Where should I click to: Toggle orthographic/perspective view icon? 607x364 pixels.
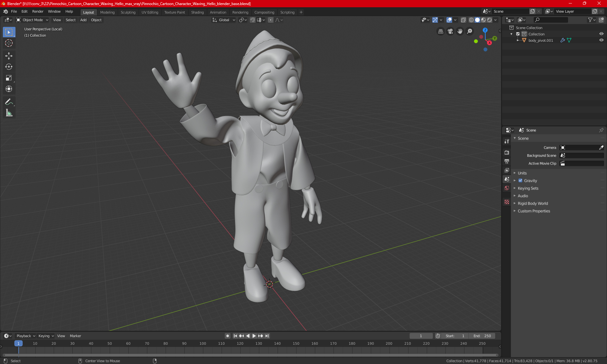tap(440, 31)
